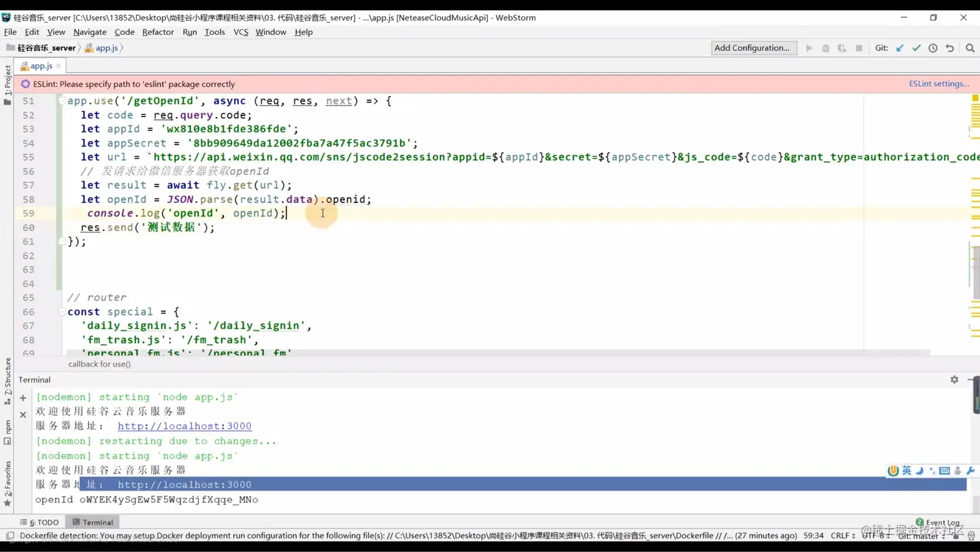Select the Terminal tab at the bottom
980x552 pixels.
point(93,522)
